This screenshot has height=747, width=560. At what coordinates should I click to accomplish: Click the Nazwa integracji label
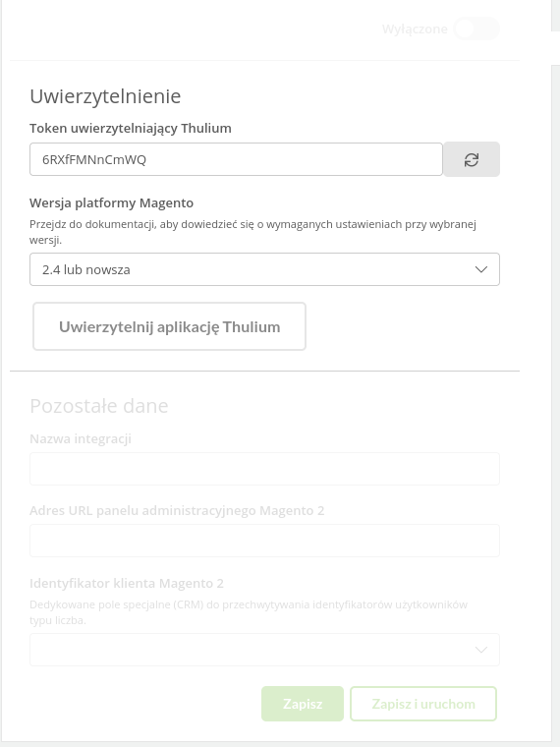(x=81, y=438)
